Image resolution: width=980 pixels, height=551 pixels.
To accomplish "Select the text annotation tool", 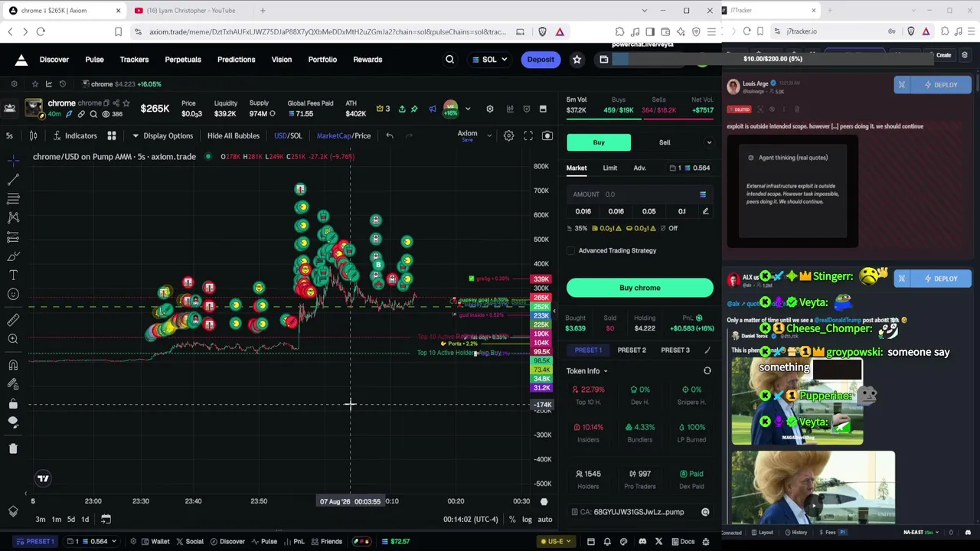I will pyautogui.click(x=13, y=275).
